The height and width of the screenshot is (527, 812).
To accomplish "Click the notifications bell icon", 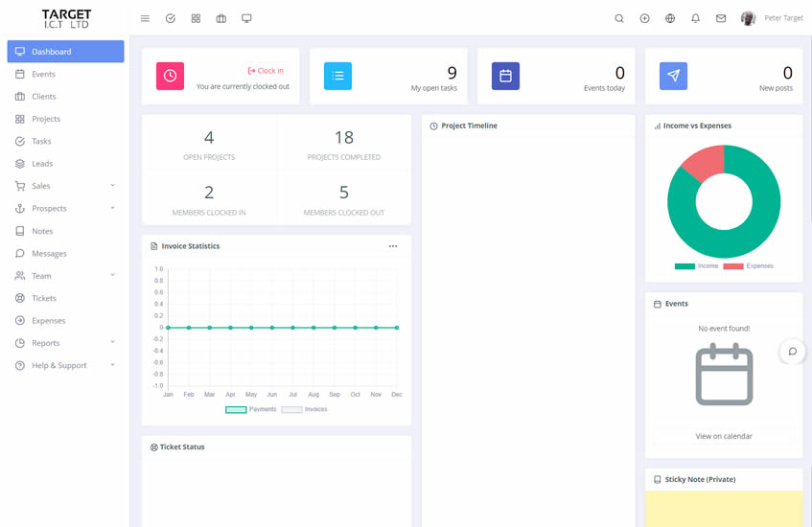I will (x=696, y=18).
